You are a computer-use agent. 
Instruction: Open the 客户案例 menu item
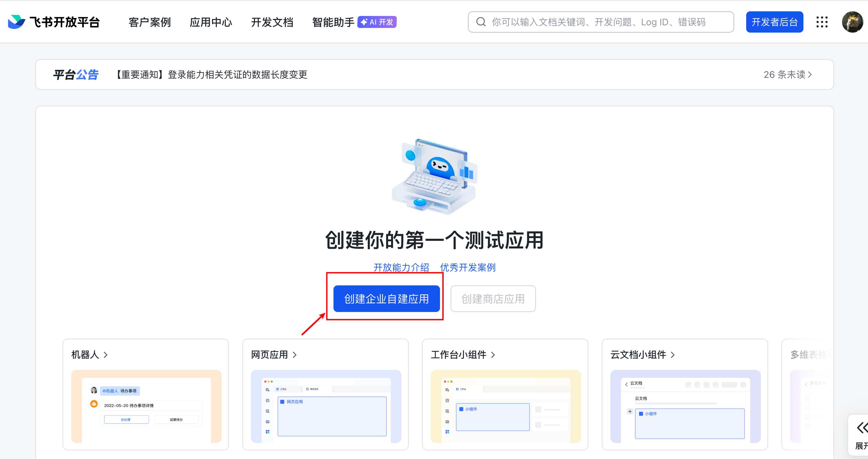pos(150,22)
